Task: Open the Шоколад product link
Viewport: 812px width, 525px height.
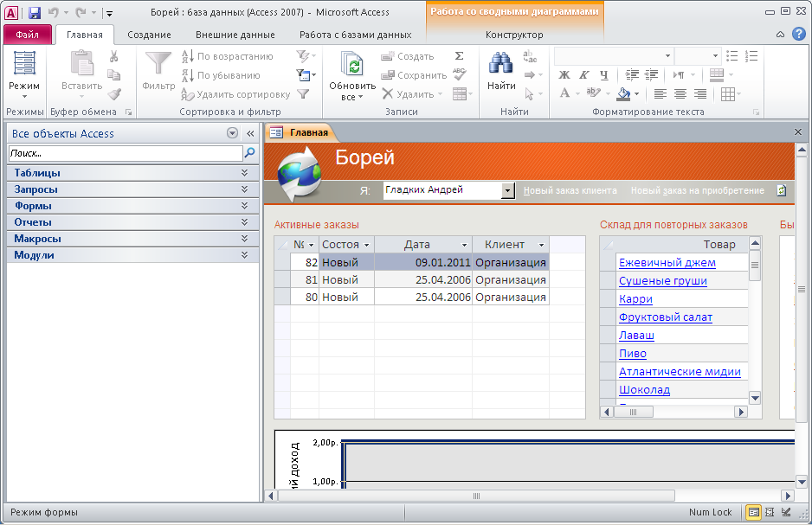Action: click(x=644, y=389)
